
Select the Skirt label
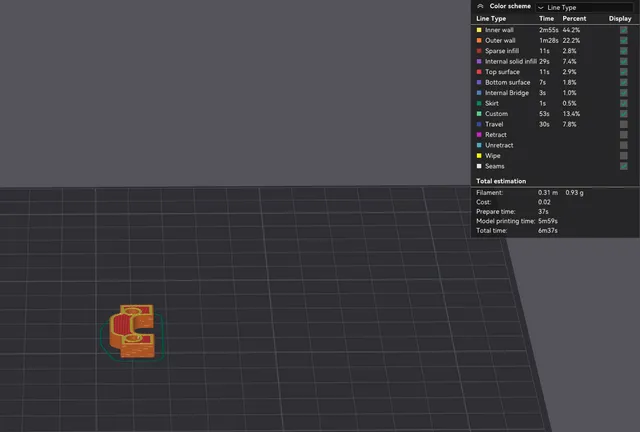(491, 103)
